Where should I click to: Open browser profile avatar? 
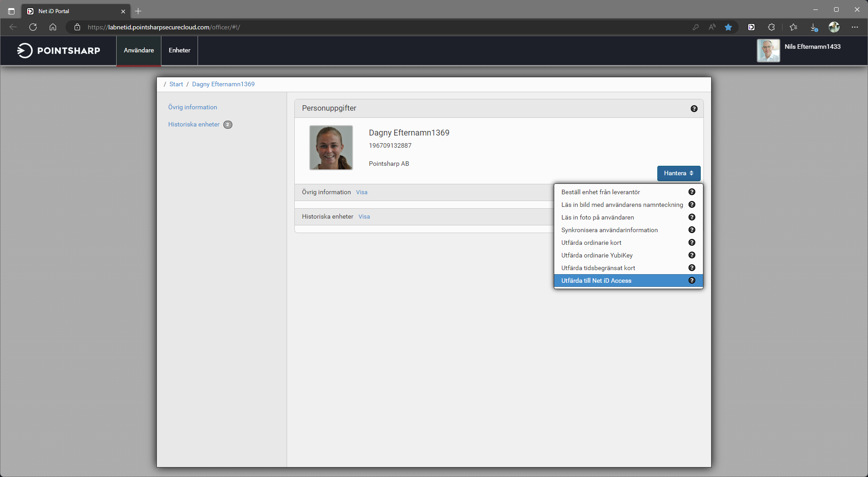[834, 27]
